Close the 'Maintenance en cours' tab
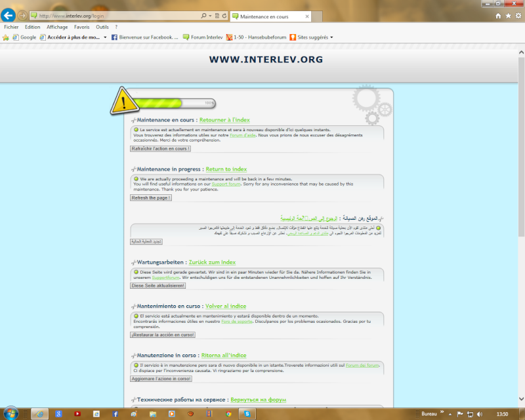The width and height of the screenshot is (525, 420). 307,16
